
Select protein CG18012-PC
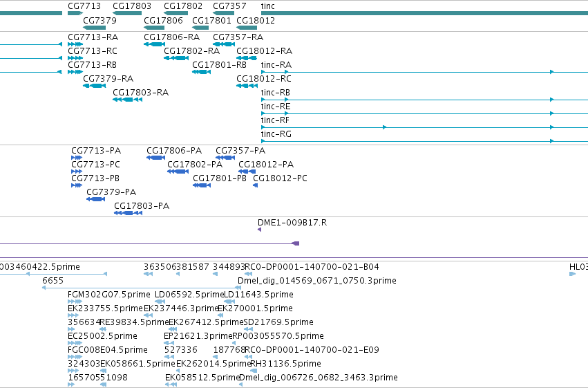[x=280, y=178]
